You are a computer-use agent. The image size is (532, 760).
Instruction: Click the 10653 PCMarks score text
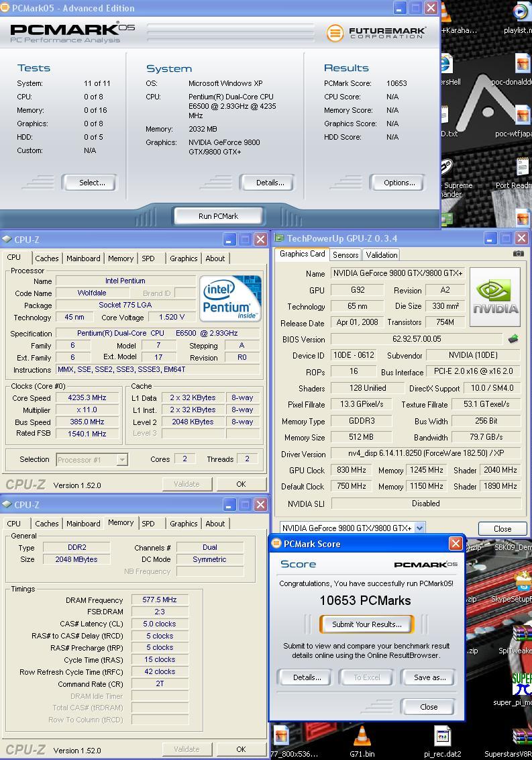click(x=366, y=600)
